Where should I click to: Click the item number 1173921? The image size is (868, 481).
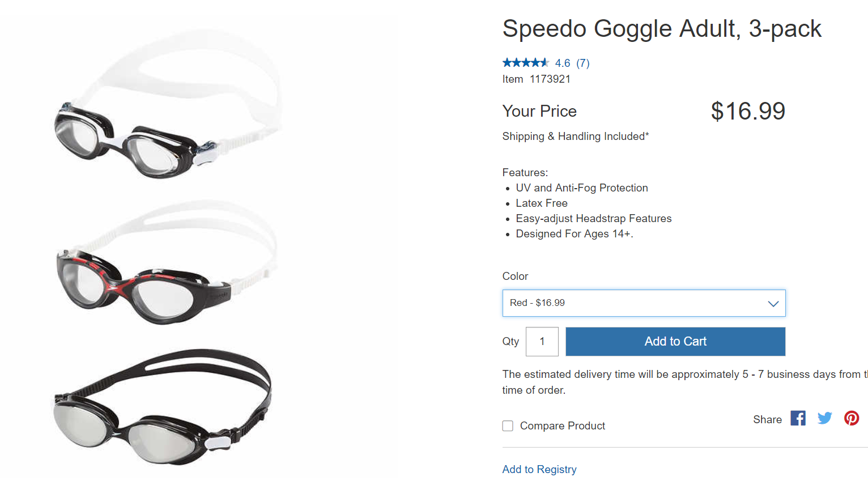tap(550, 79)
